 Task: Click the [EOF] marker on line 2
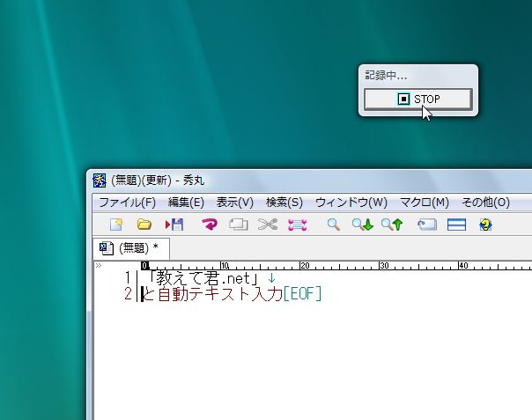(x=302, y=294)
